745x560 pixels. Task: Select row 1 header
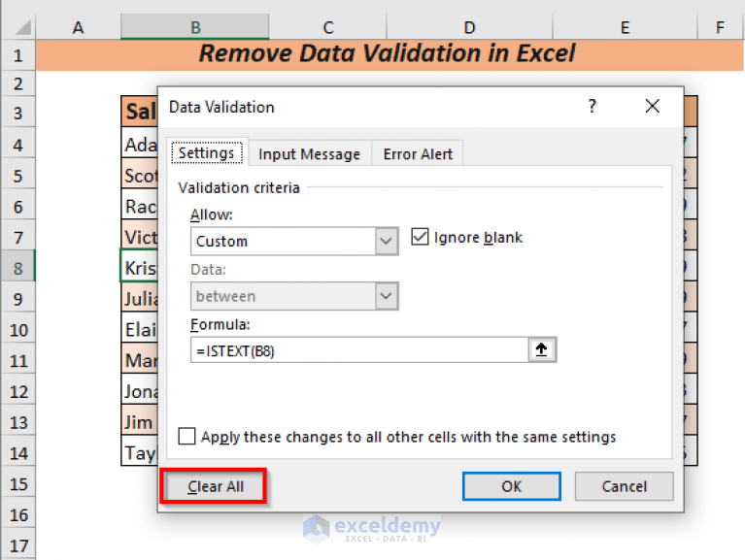coord(18,55)
